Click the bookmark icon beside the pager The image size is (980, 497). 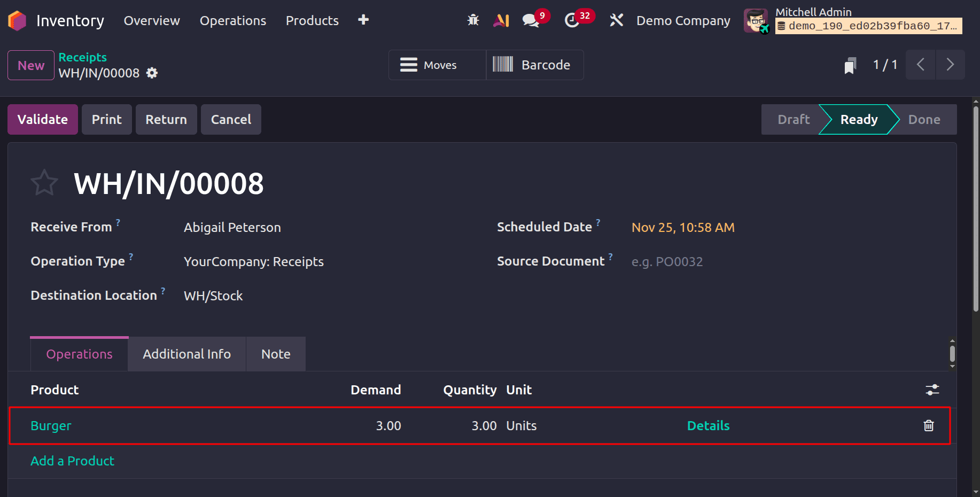[x=850, y=65]
